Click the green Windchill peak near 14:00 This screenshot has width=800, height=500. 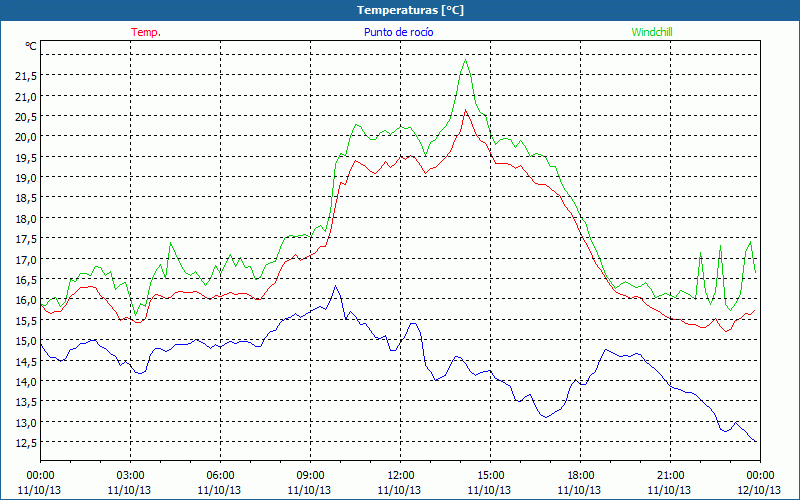pos(465,60)
